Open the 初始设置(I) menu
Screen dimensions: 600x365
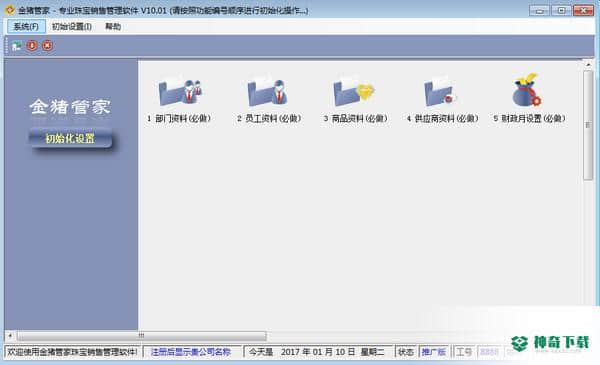pyautogui.click(x=72, y=26)
